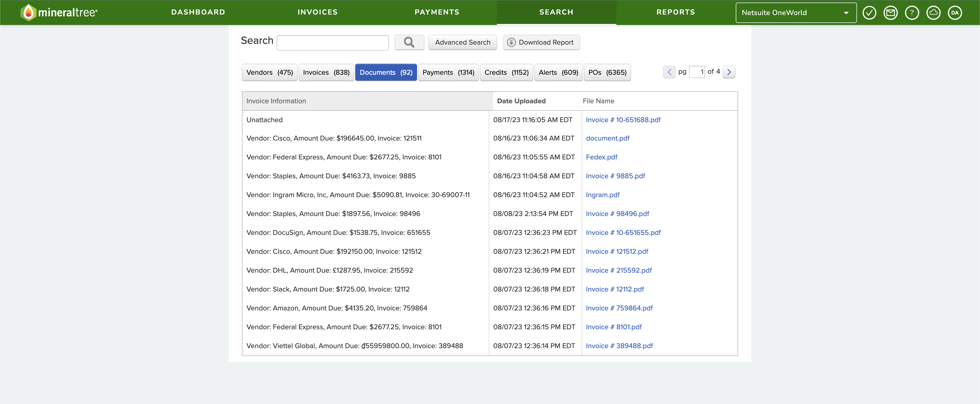Image resolution: width=980 pixels, height=404 pixels.
Task: Select the Staples invoice 98496 row text
Action: [x=333, y=213]
